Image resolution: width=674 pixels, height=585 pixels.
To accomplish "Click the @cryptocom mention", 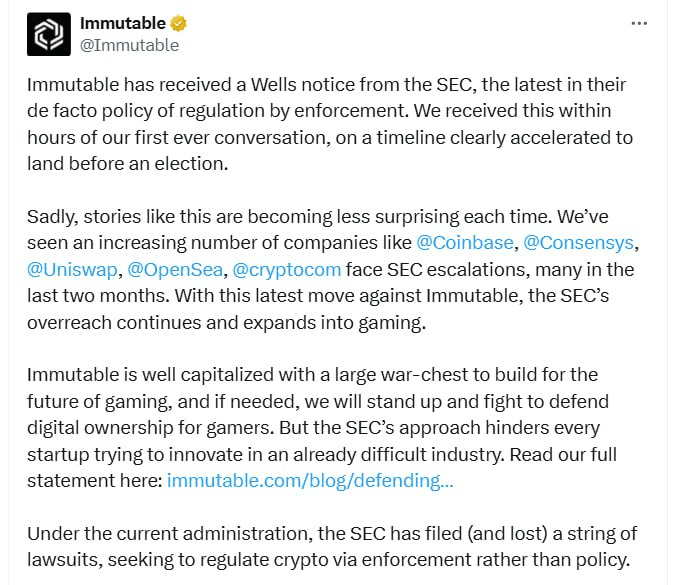I will pos(287,270).
